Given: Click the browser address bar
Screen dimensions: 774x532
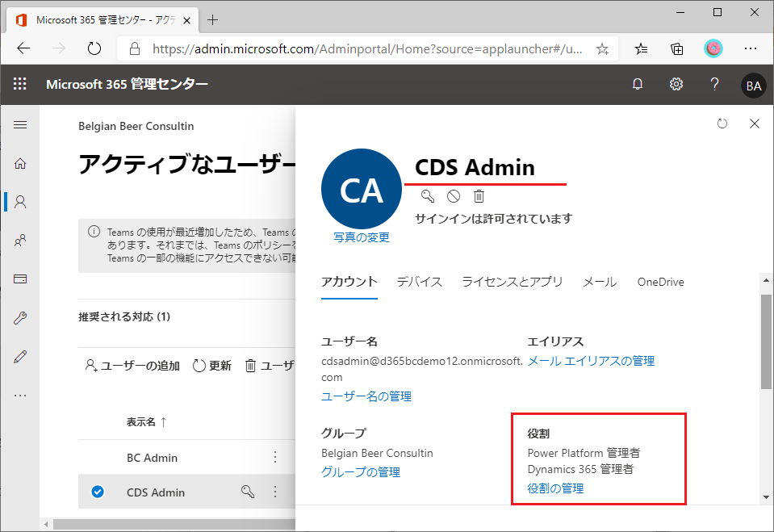Looking at the screenshot, I should point(366,48).
